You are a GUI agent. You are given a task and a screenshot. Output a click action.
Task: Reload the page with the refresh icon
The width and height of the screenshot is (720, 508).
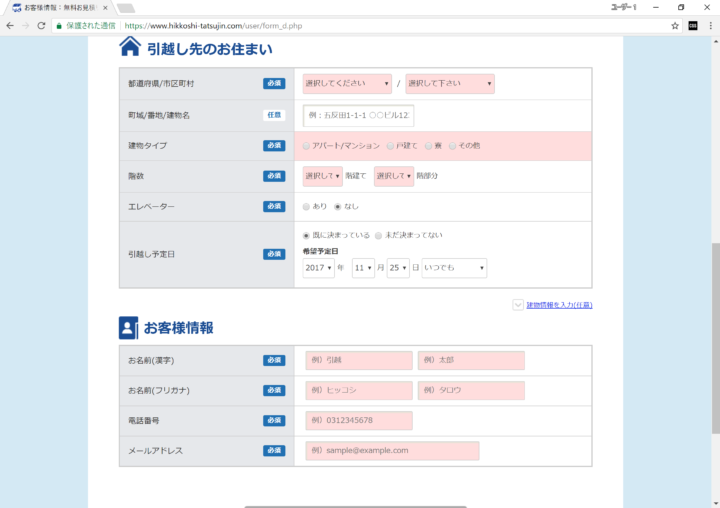pyautogui.click(x=41, y=26)
